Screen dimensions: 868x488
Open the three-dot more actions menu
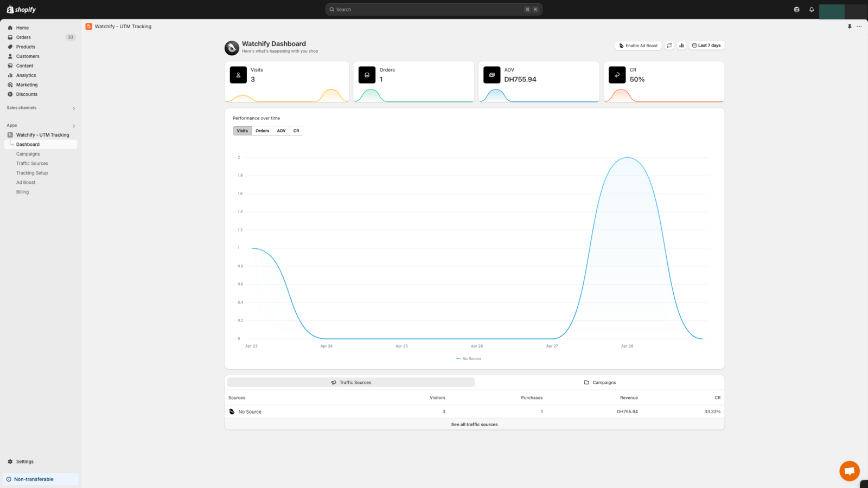click(859, 27)
